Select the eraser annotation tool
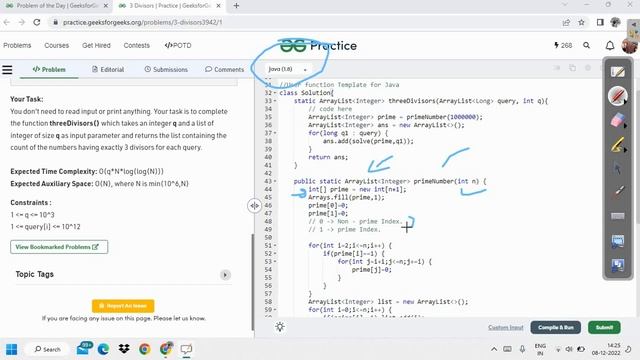 pyautogui.click(x=618, y=120)
